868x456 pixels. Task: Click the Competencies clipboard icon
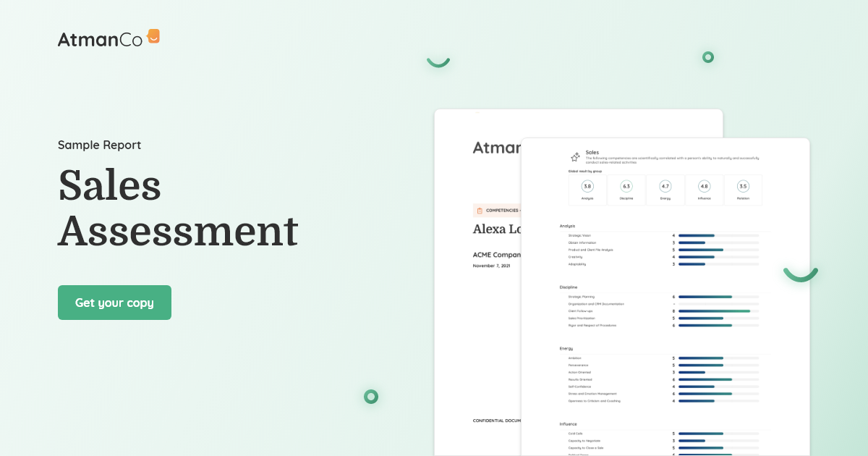coord(480,211)
